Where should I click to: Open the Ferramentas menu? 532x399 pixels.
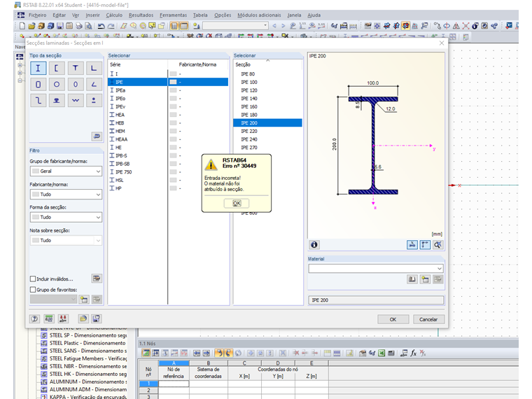[x=173, y=15]
